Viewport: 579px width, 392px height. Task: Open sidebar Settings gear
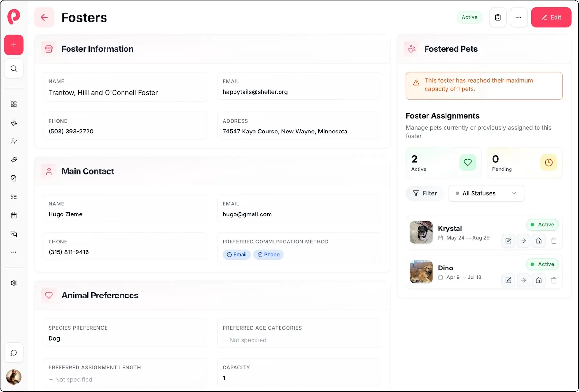tap(14, 283)
